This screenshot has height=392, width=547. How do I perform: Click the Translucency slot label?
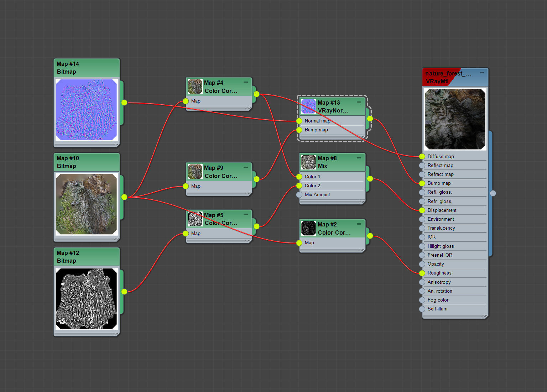pyautogui.click(x=441, y=228)
